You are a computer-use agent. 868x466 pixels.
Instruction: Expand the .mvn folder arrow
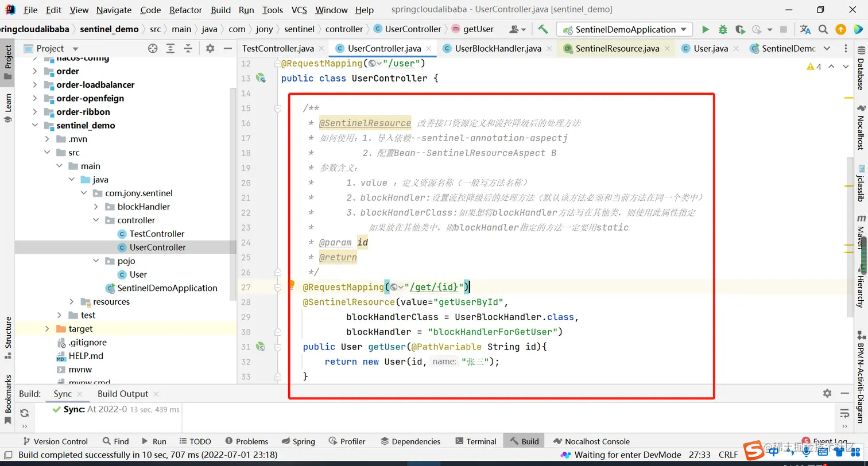tap(47, 139)
